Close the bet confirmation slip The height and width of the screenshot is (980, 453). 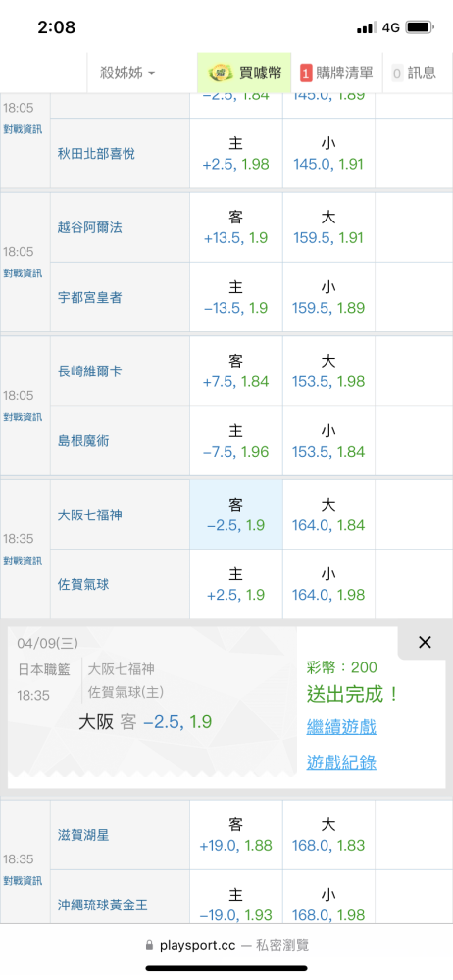coord(425,642)
